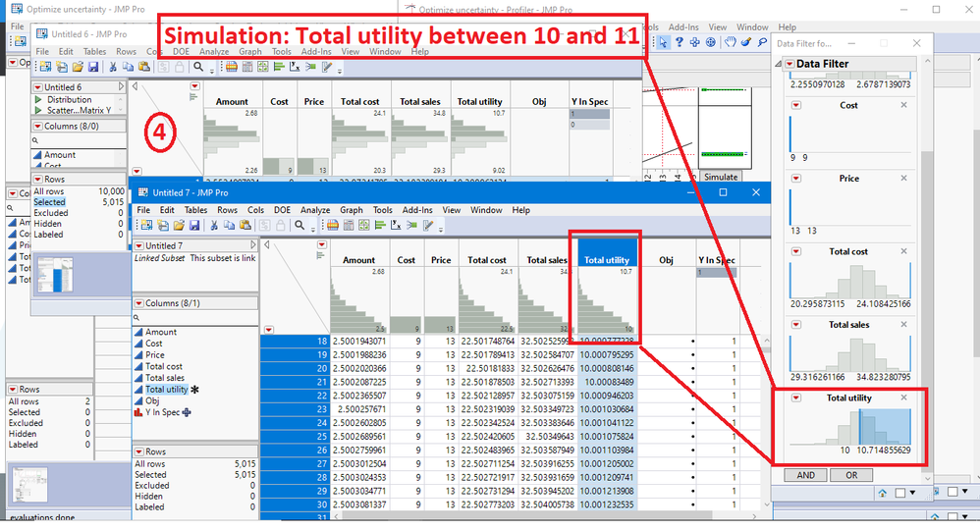Click the AND button in Data Filter
The width and height of the screenshot is (980, 530).
click(805, 475)
